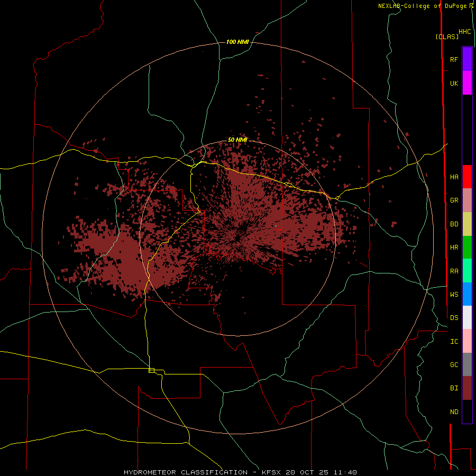Click the white DS legend swatch

pyautogui.click(x=467, y=317)
